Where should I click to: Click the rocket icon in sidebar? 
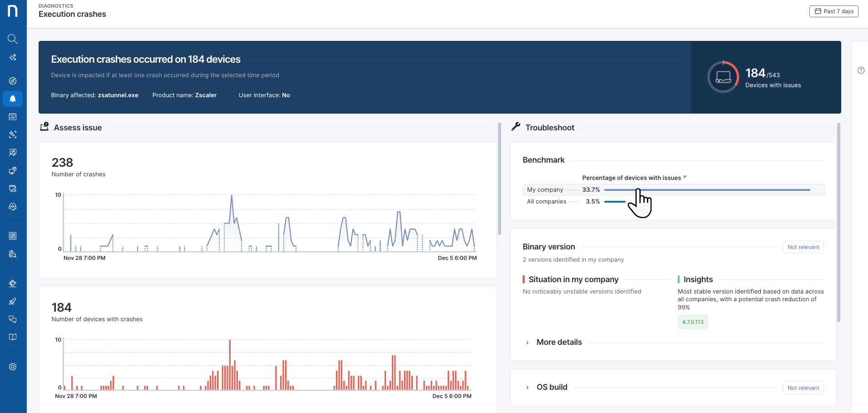tap(13, 302)
